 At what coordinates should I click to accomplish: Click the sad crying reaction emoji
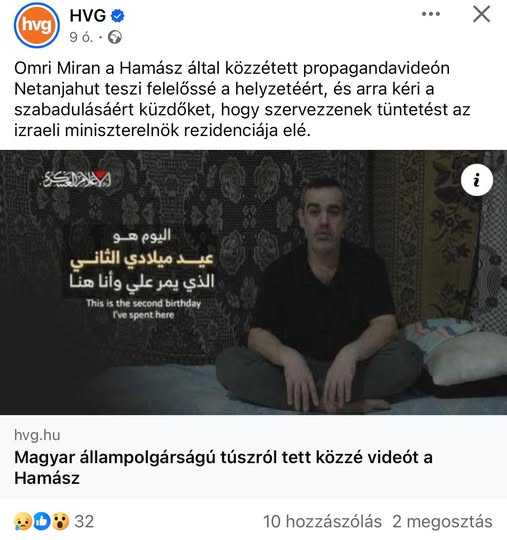pyautogui.click(x=23, y=521)
